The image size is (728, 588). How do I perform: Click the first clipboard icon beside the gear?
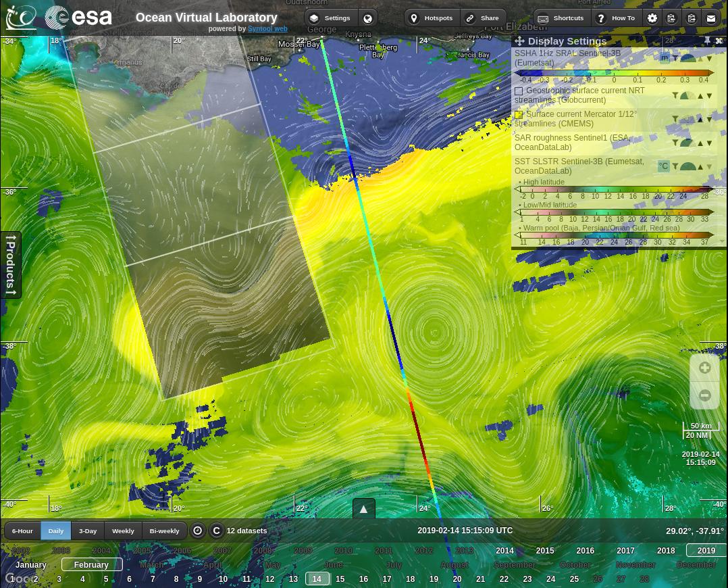pyautogui.click(x=671, y=18)
